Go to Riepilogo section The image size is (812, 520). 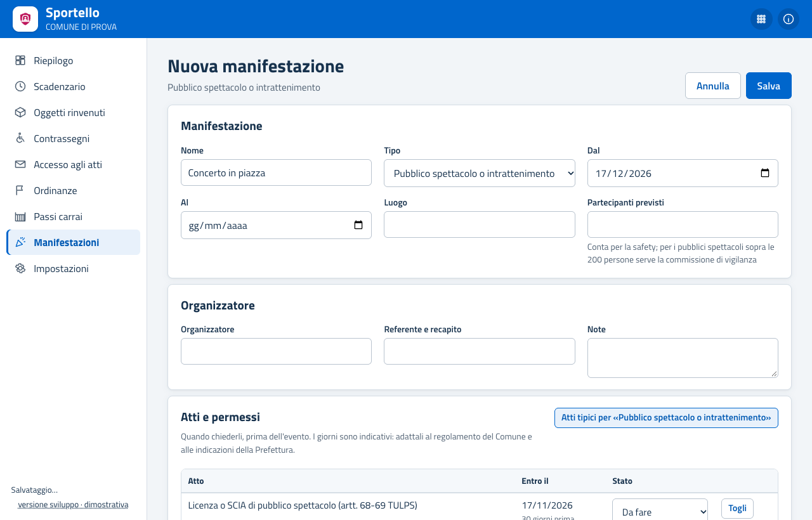pos(74,60)
